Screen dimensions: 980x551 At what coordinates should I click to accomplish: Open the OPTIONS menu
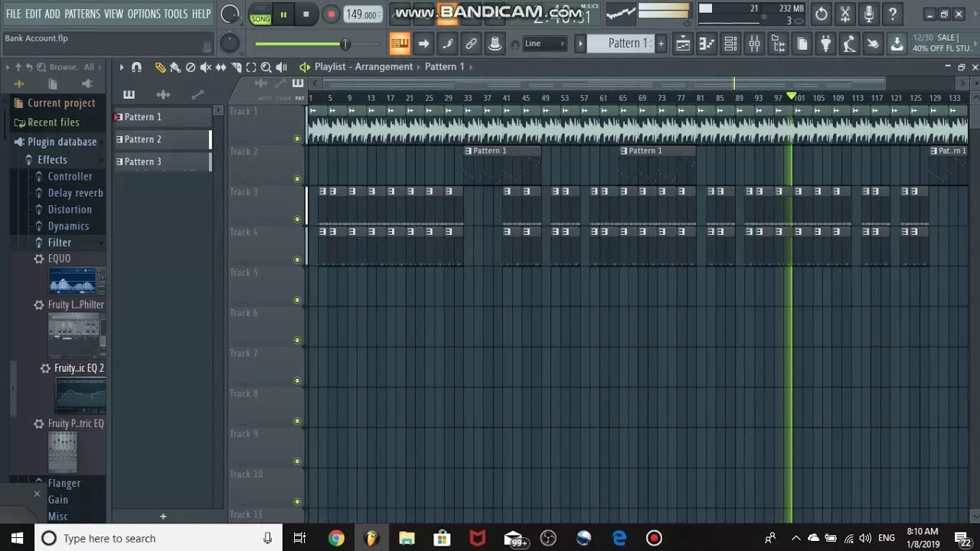coord(144,14)
